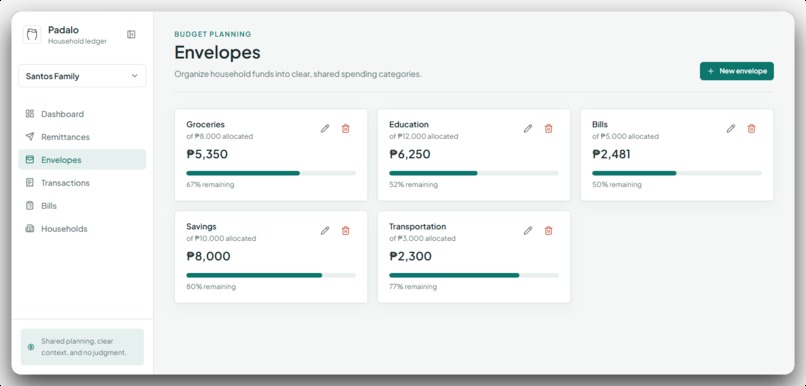Click 'of ₱3,000 allocated' text
The height and width of the screenshot is (386, 806).
click(x=422, y=239)
